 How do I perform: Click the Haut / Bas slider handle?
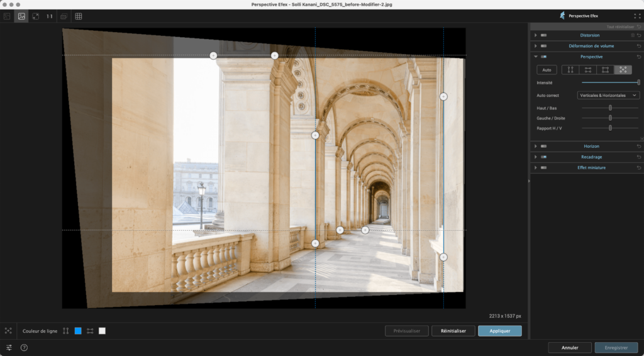click(610, 108)
